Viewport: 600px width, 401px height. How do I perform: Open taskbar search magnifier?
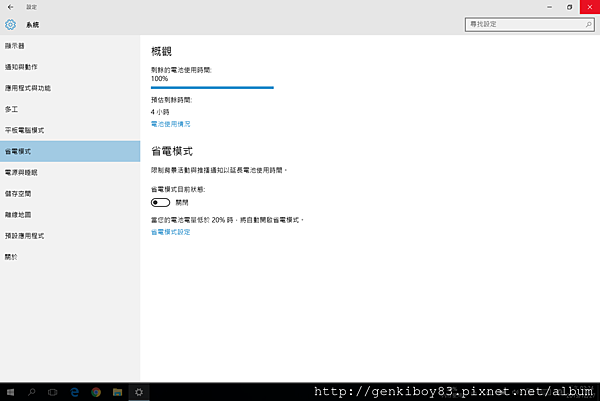[32, 392]
